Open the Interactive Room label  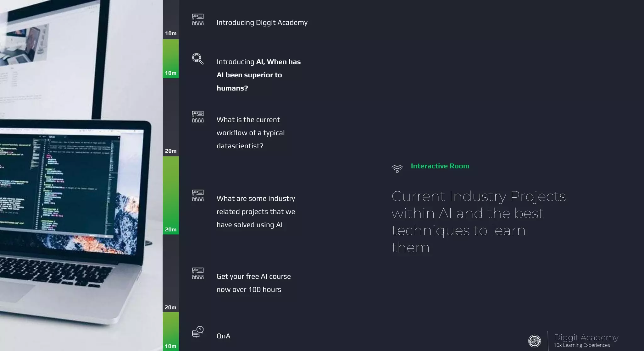pos(440,166)
